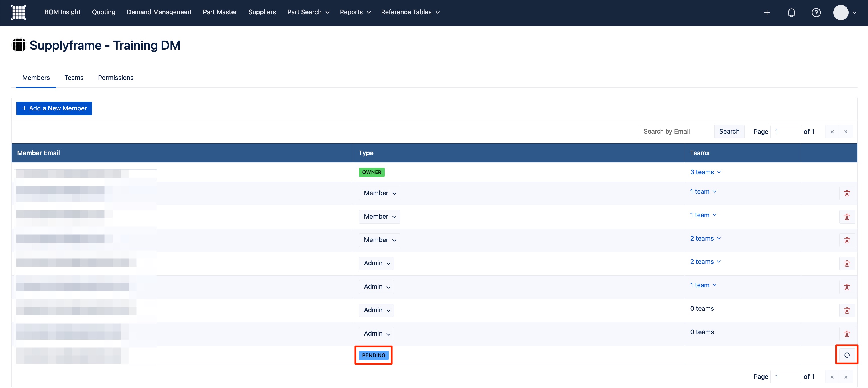Open type dropdown for first Admin with 0 teams
The width and height of the screenshot is (868, 388).
(x=376, y=310)
